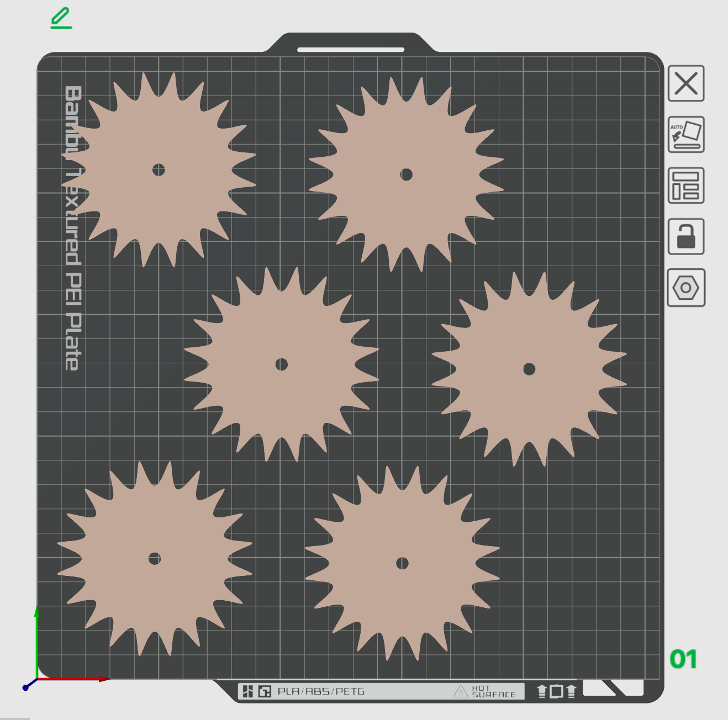Toggle the plate lock icon
The image size is (728, 720).
coord(685,236)
